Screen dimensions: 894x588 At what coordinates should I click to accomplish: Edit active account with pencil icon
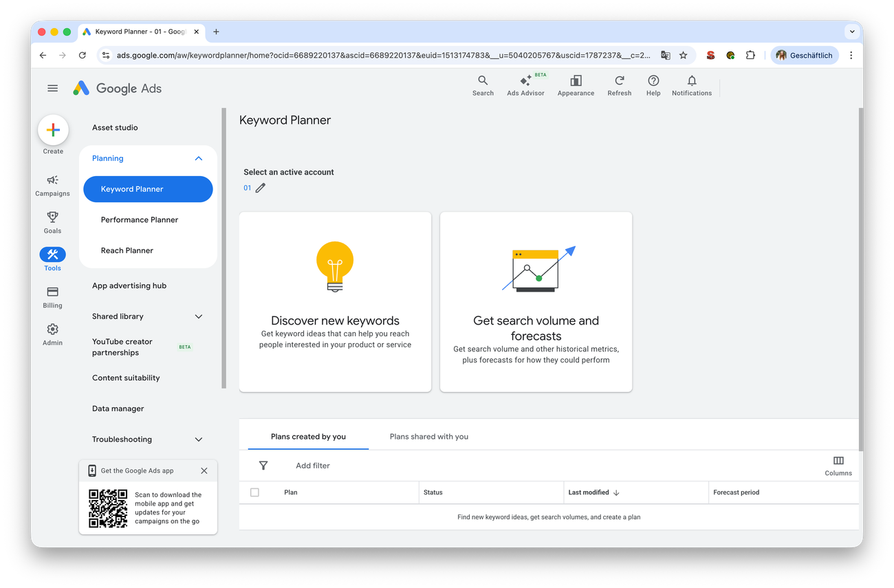pos(260,188)
